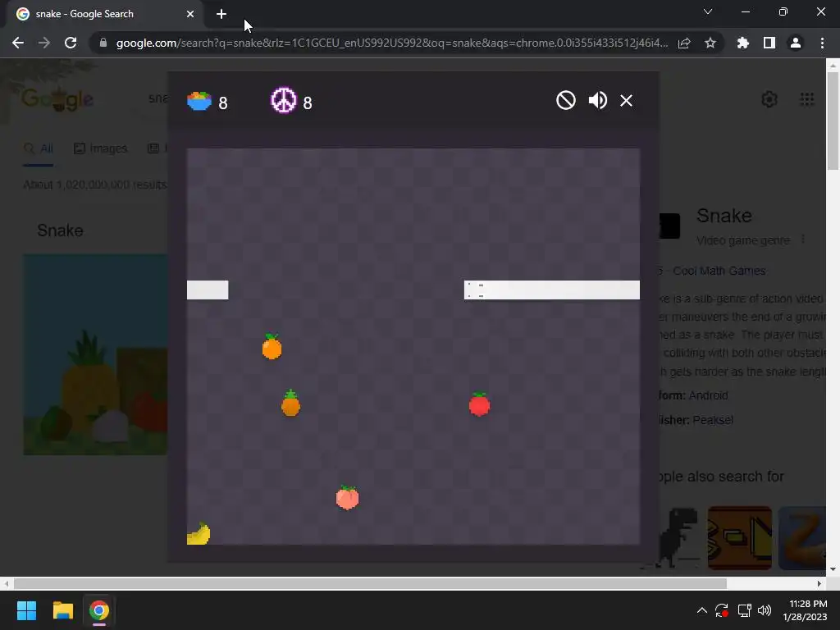Open the tab search chevron dropdown
Screen dimensions: 840x630
coord(708,11)
